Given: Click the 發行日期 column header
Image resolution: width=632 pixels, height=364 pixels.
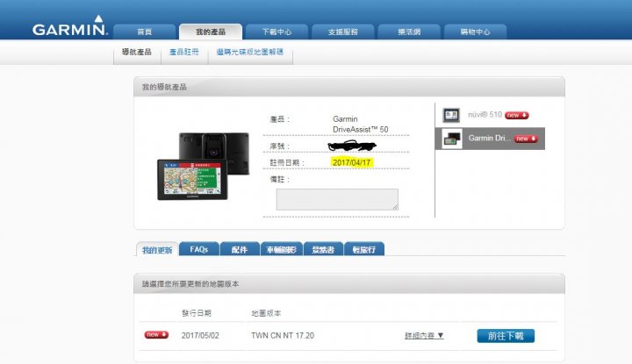Looking at the screenshot, I should click(x=197, y=313).
